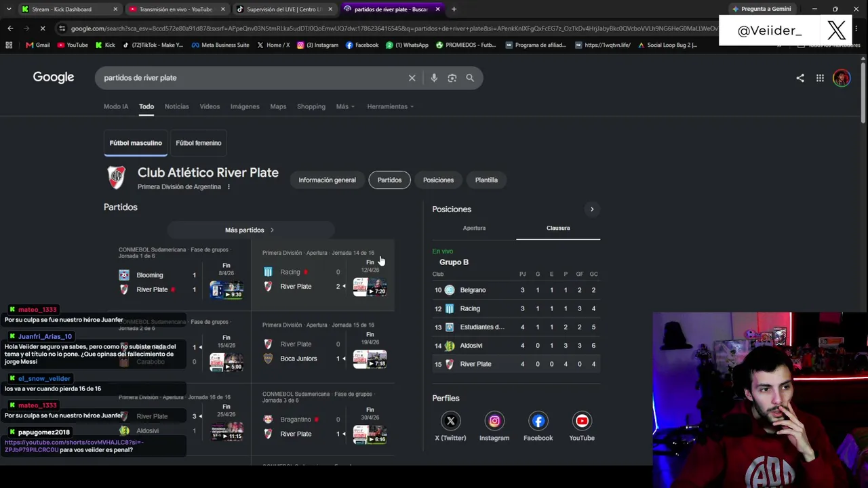This screenshot has height=488, width=868.
Task: Open the Posiciones chip
Action: coord(438,180)
